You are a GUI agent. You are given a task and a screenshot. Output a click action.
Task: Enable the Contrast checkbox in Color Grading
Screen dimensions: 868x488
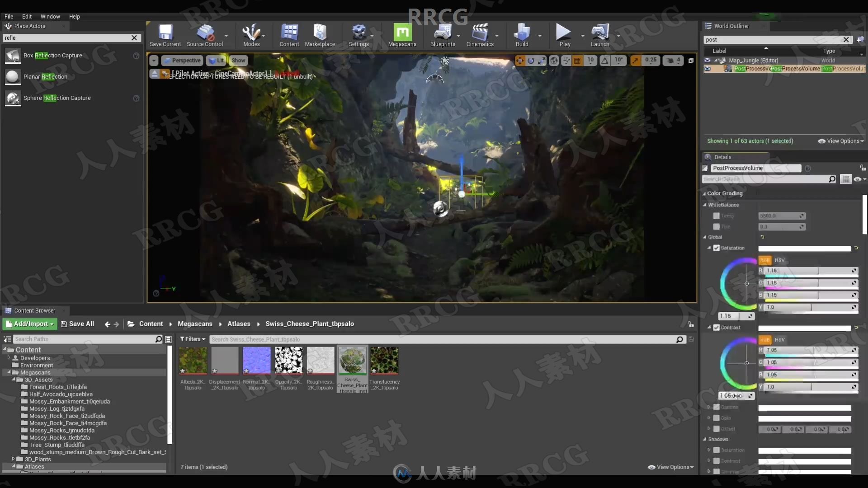pos(716,327)
